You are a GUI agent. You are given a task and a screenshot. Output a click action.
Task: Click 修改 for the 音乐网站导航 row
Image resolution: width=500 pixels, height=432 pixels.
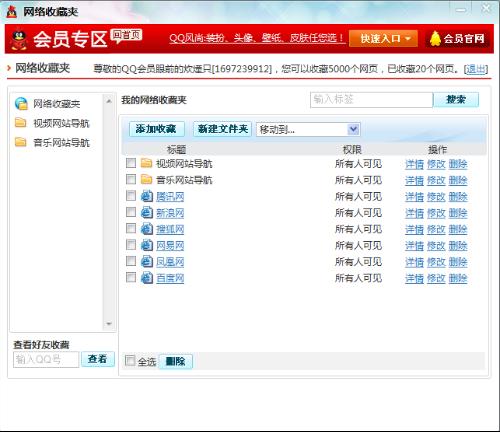click(436, 180)
